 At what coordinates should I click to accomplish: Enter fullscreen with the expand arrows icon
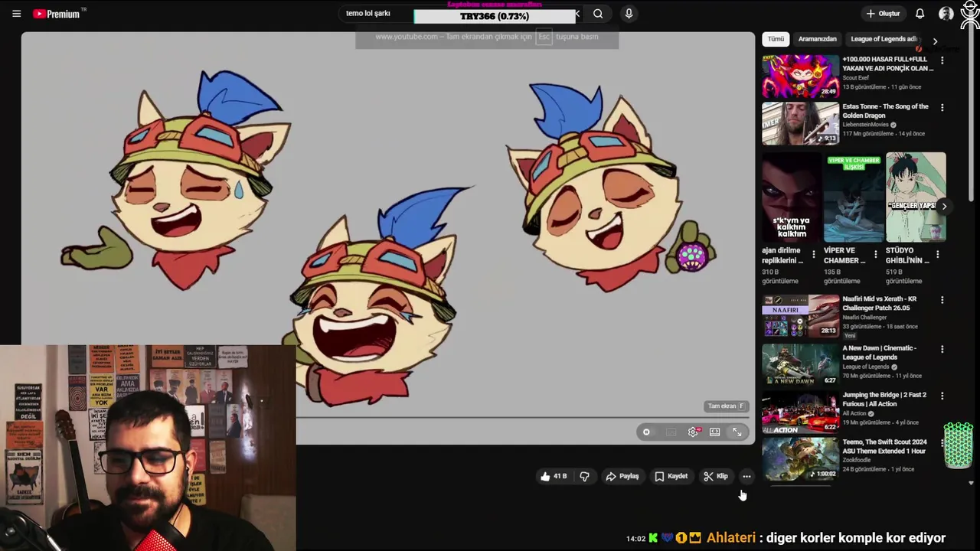pyautogui.click(x=737, y=432)
